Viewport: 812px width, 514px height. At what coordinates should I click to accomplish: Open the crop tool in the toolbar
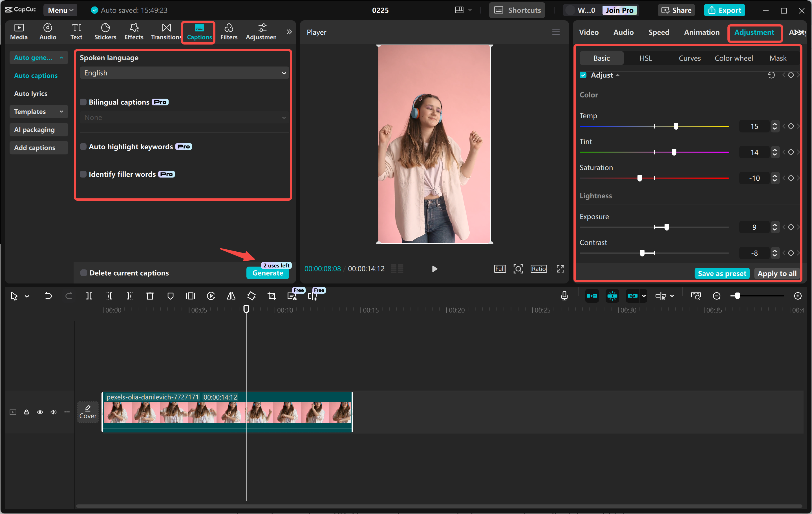(x=271, y=296)
